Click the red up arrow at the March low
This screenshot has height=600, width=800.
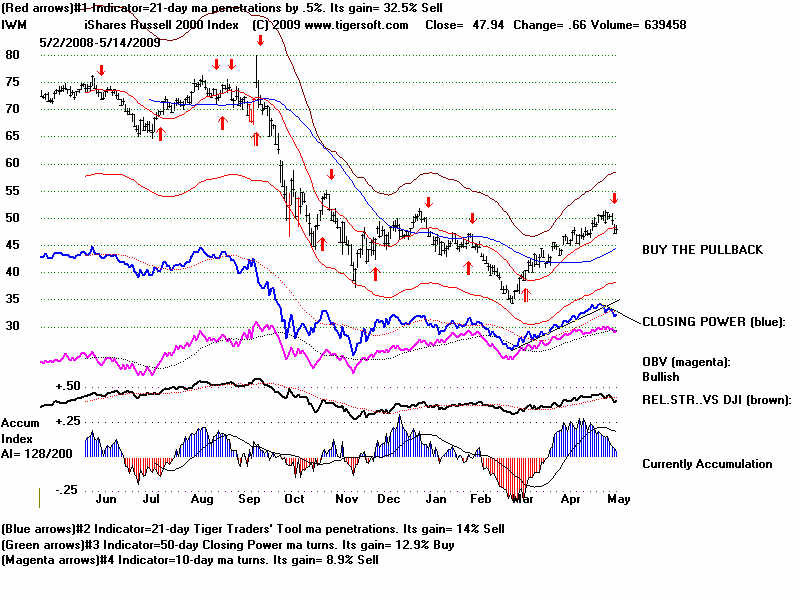coord(523,294)
